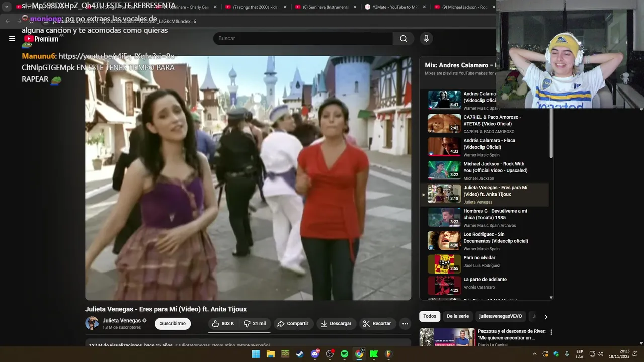Close the Seminare (Instrumental) tab
The width and height of the screenshot is (644, 362).
354,7
